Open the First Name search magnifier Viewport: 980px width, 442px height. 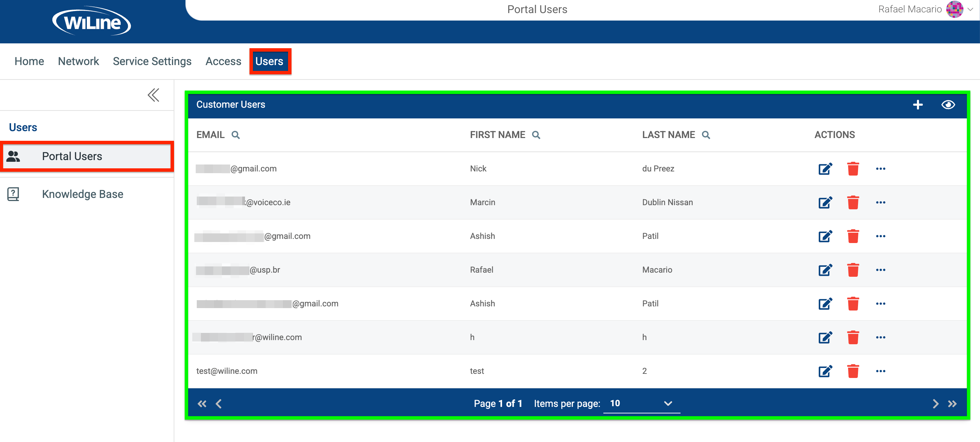[537, 135]
